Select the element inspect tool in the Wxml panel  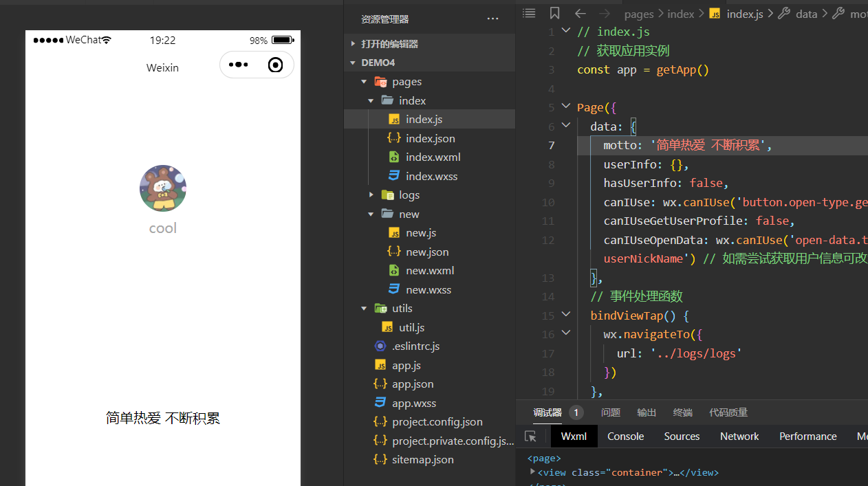tap(530, 436)
